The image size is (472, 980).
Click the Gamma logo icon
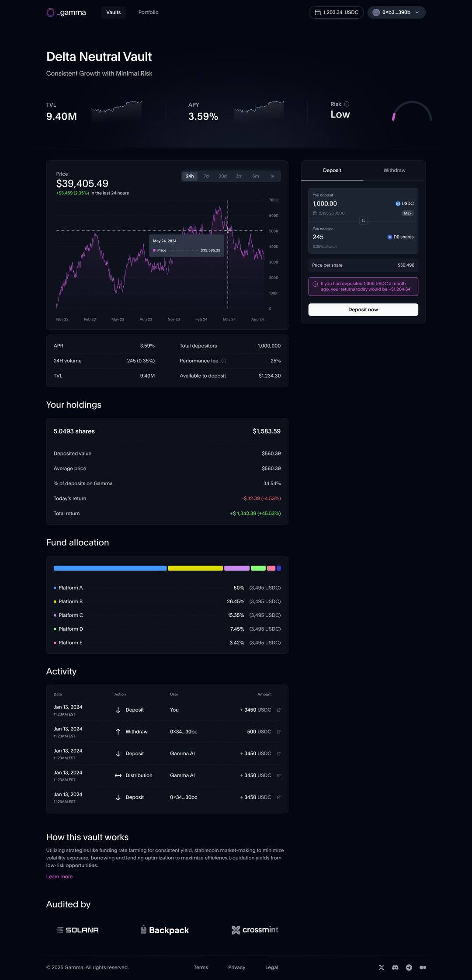51,12
